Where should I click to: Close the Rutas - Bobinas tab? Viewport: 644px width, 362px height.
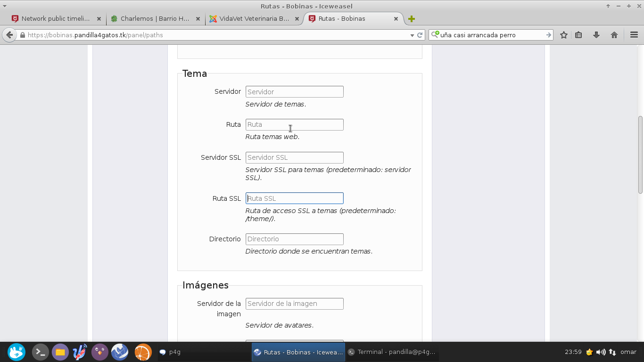pyautogui.click(x=396, y=19)
